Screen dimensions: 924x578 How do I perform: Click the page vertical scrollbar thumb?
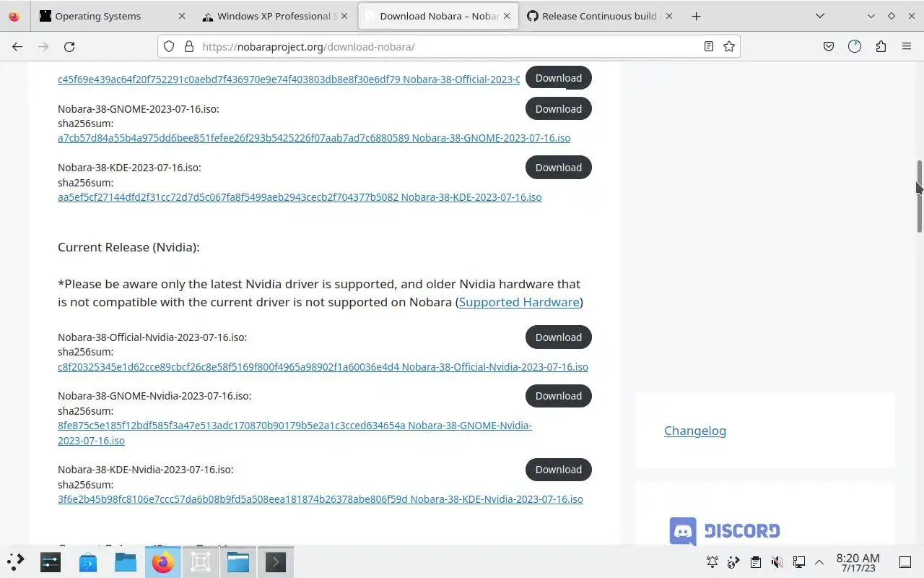point(920,196)
